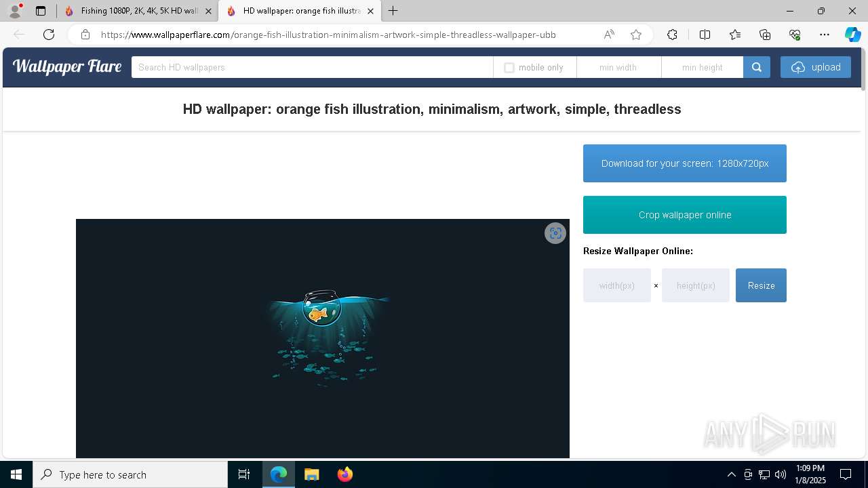Click the upload button

(816, 67)
